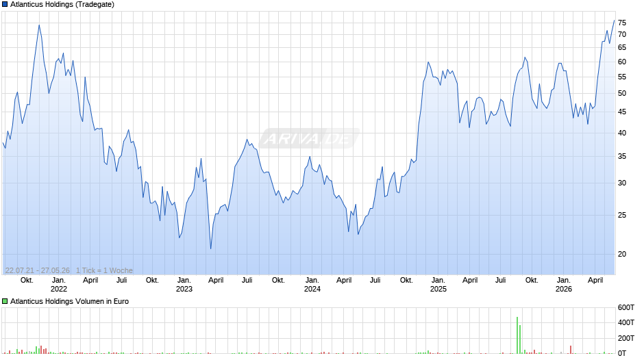
Task: Click the 30 price axis label
Action: point(622,183)
